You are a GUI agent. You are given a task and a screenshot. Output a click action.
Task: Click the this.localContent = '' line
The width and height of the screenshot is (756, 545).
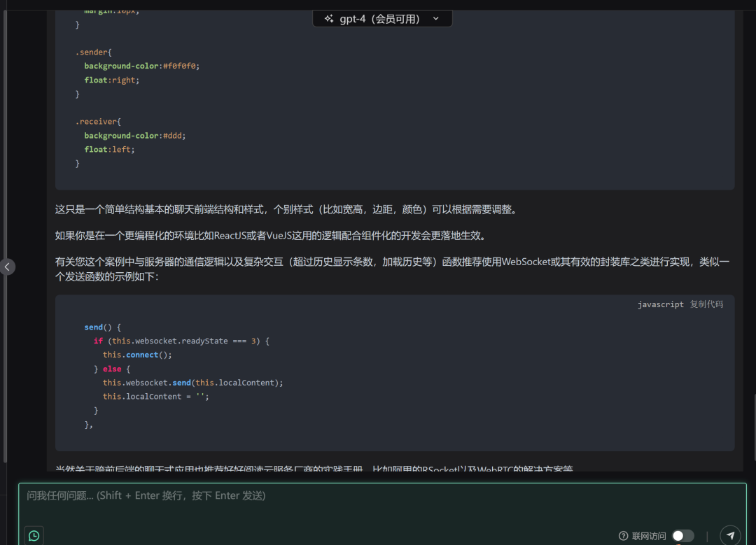click(155, 397)
